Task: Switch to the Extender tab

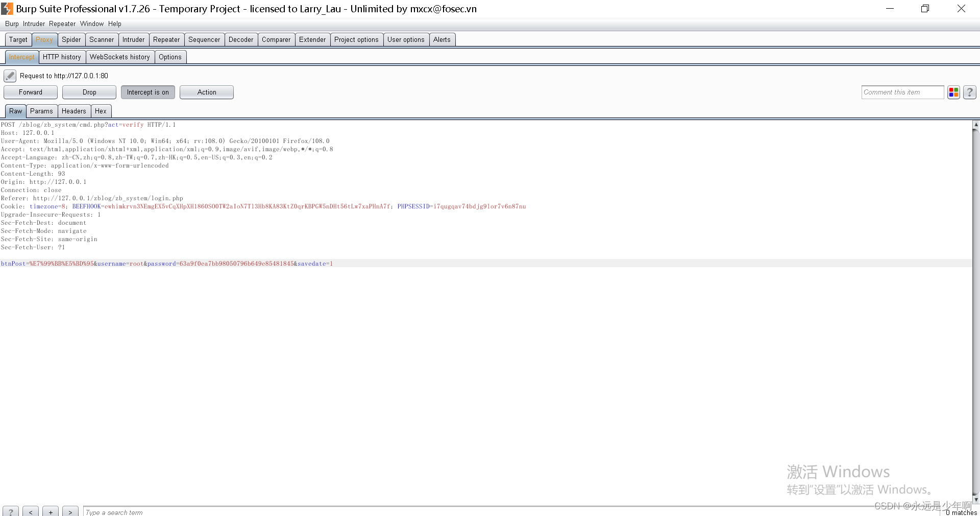Action: click(x=312, y=40)
